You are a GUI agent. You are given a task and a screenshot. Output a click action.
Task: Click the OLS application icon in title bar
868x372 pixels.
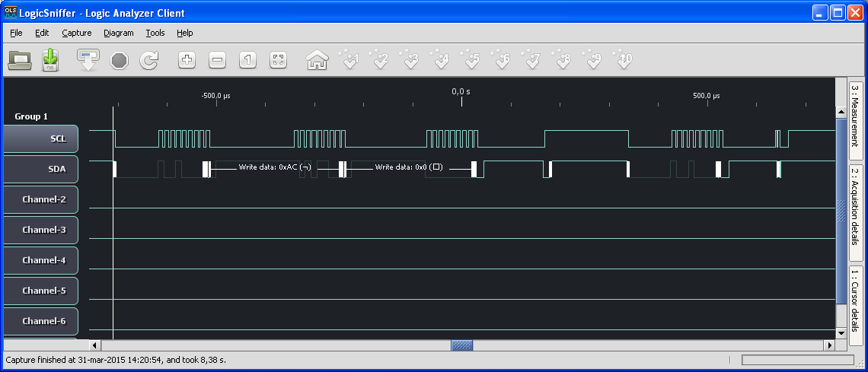pos(11,12)
